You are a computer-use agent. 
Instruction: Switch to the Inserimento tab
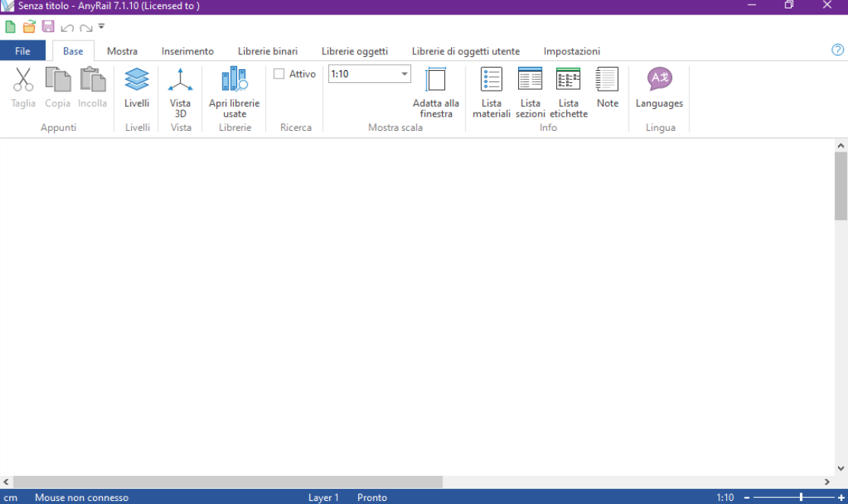[187, 51]
